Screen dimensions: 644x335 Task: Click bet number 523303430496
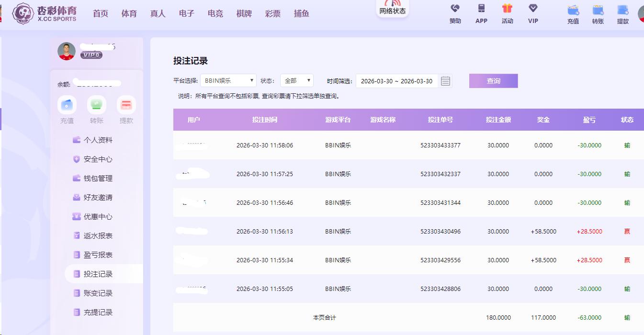click(441, 231)
